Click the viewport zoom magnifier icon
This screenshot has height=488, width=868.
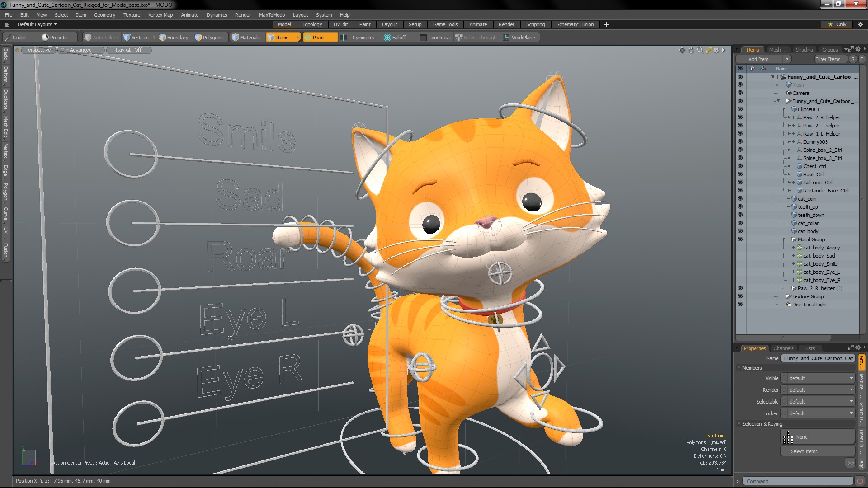pos(700,50)
